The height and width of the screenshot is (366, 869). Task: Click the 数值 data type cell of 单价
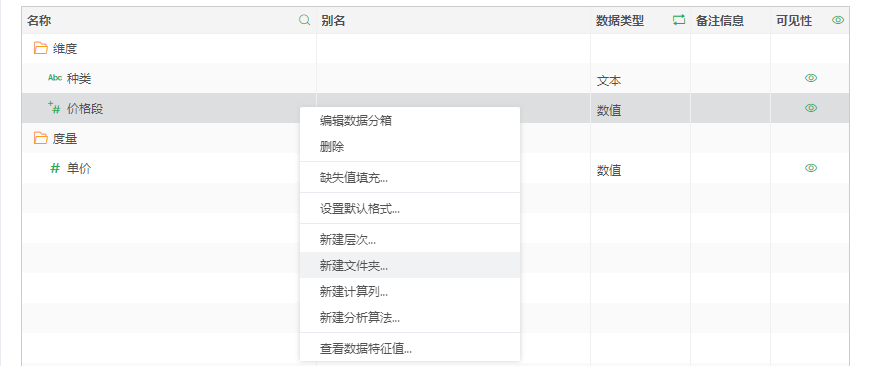pyautogui.click(x=640, y=168)
